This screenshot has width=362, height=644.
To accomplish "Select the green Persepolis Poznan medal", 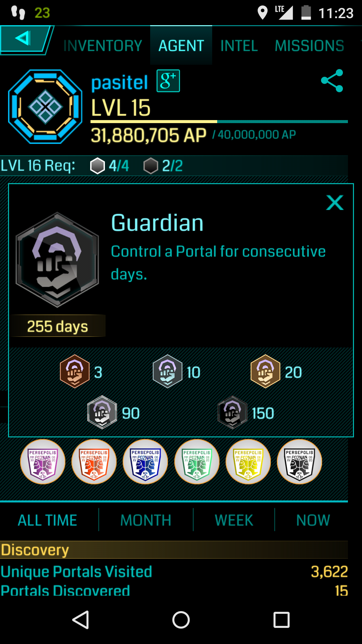I will (x=197, y=462).
